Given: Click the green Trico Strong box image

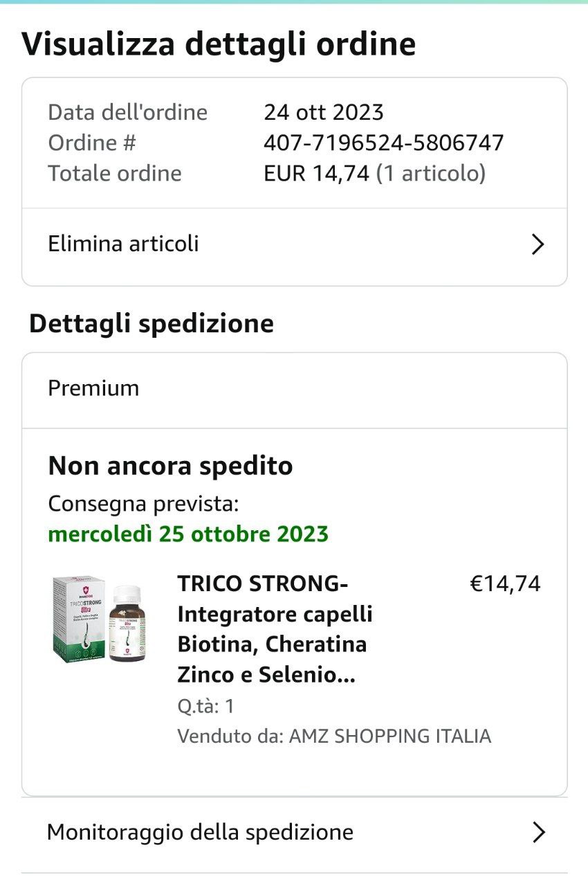Looking at the screenshot, I should pos(76,617).
